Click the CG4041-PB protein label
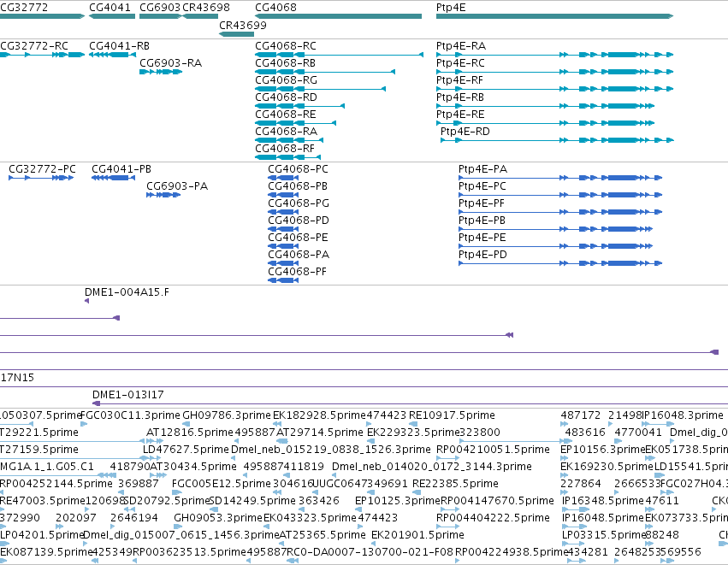Screen dimensions: 728x565 121,169
